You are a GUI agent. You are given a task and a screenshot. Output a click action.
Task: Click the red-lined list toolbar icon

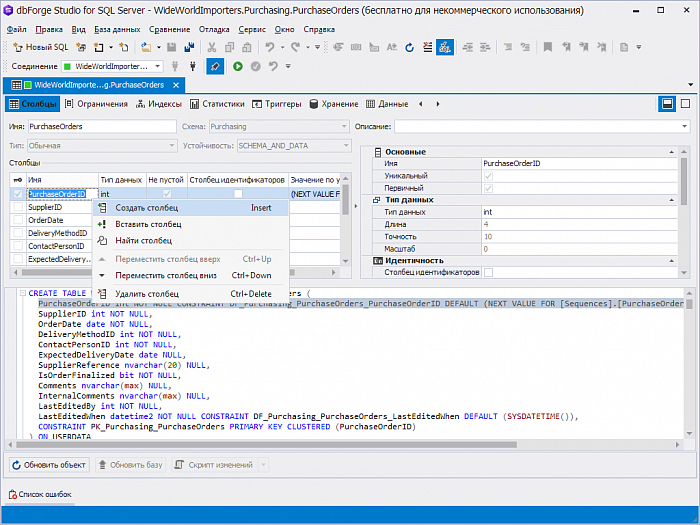point(427,47)
